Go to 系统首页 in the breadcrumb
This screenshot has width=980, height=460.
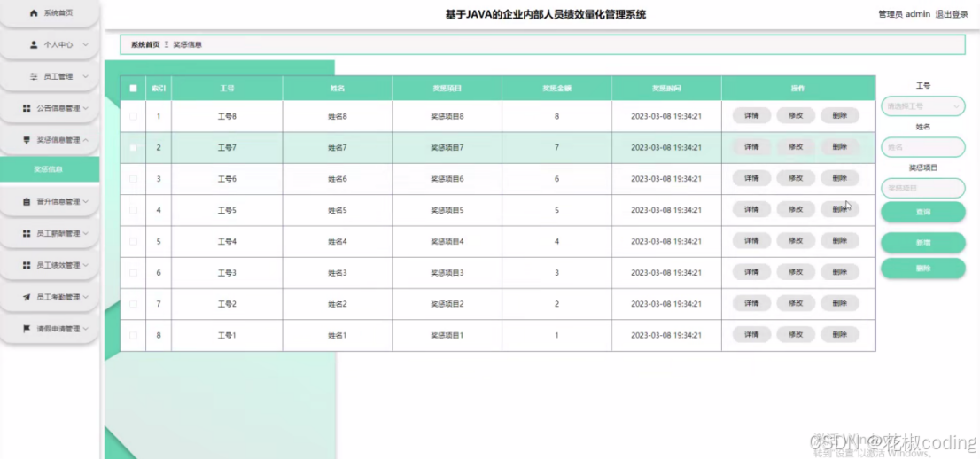click(145, 45)
